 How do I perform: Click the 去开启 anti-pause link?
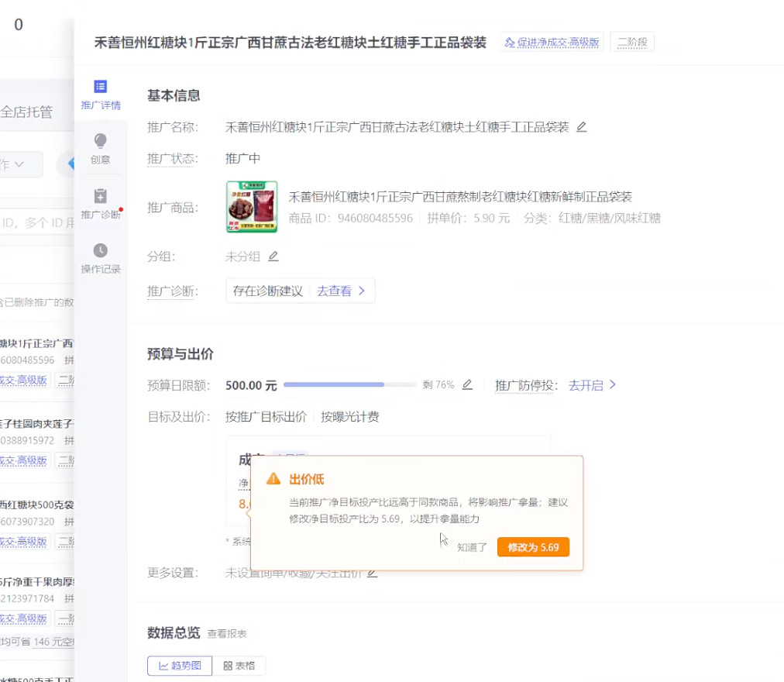[586, 385]
